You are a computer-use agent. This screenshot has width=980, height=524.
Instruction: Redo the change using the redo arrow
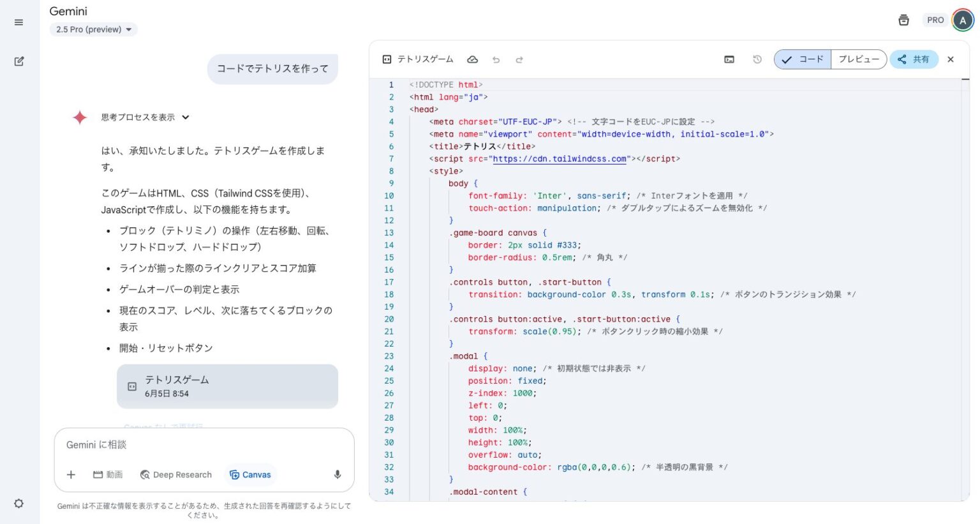[519, 59]
